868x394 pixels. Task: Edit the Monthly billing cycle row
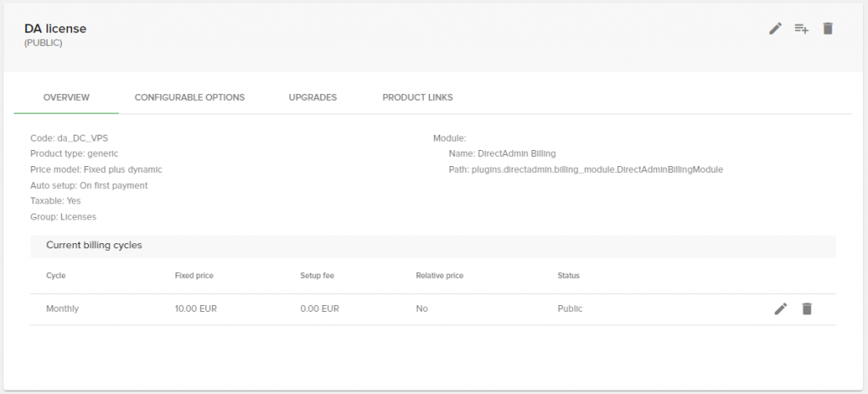(781, 309)
